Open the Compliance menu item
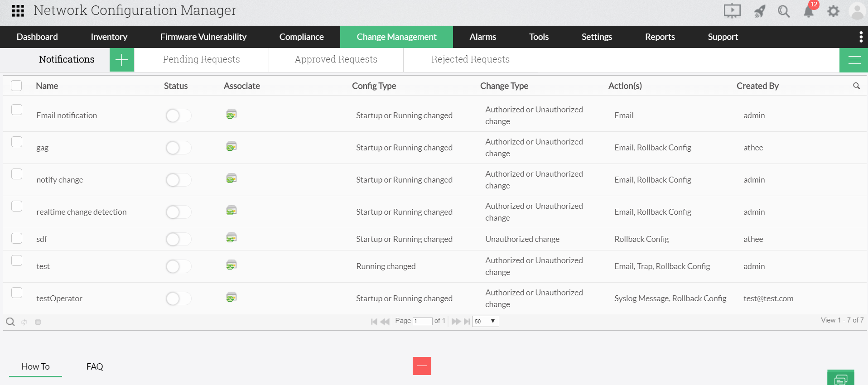The image size is (868, 385). pos(301,37)
